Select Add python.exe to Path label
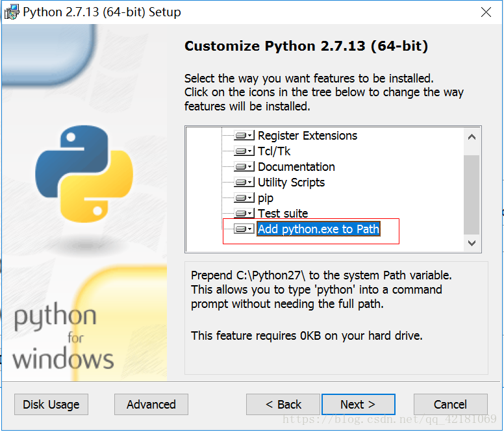504x432 pixels. click(x=318, y=229)
